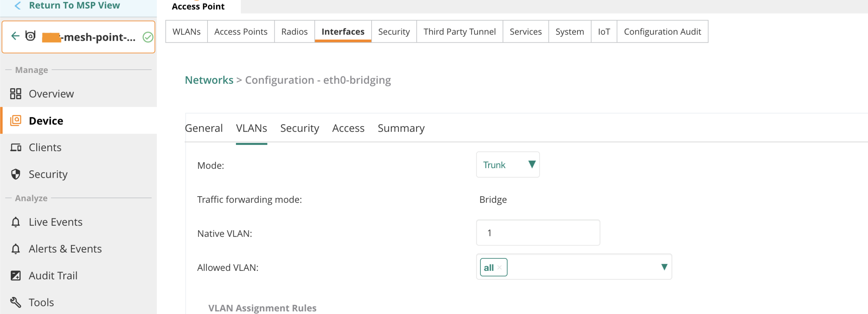The width and height of the screenshot is (868, 314).
Task: Click the Clients devices icon
Action: click(x=16, y=147)
